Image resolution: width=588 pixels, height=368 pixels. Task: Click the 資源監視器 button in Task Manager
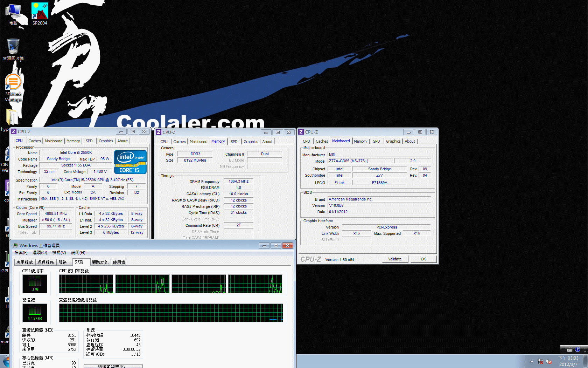113,366
